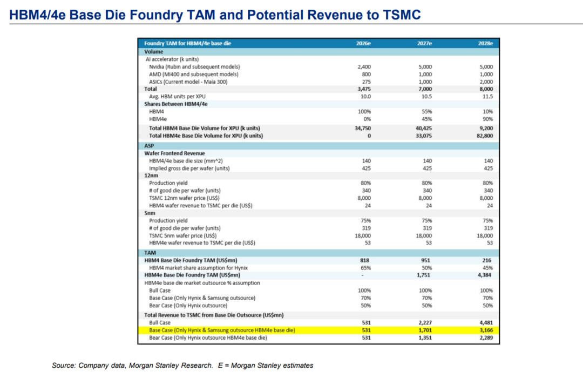This screenshot has width=583, height=392.
Task: Click 'Implied gross die per wafer (units)' label
Action: point(189,168)
